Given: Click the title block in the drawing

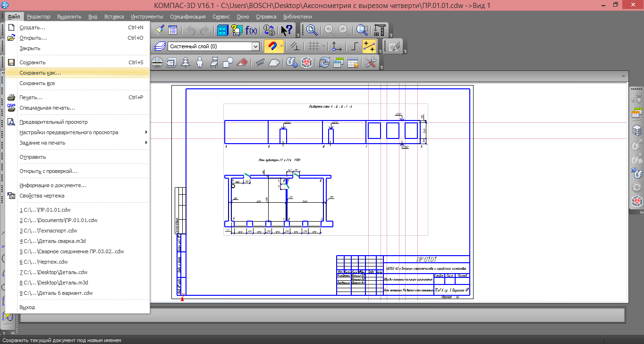Looking at the screenshot, I should pos(403,275).
